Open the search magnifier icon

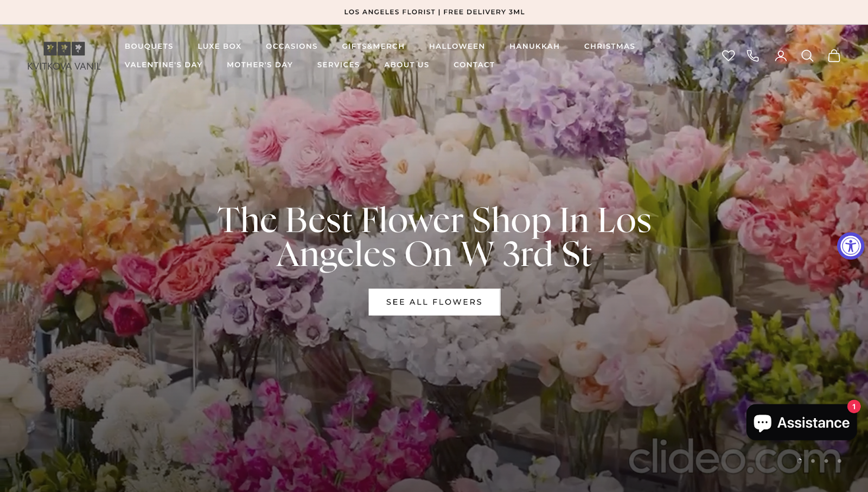pos(807,55)
